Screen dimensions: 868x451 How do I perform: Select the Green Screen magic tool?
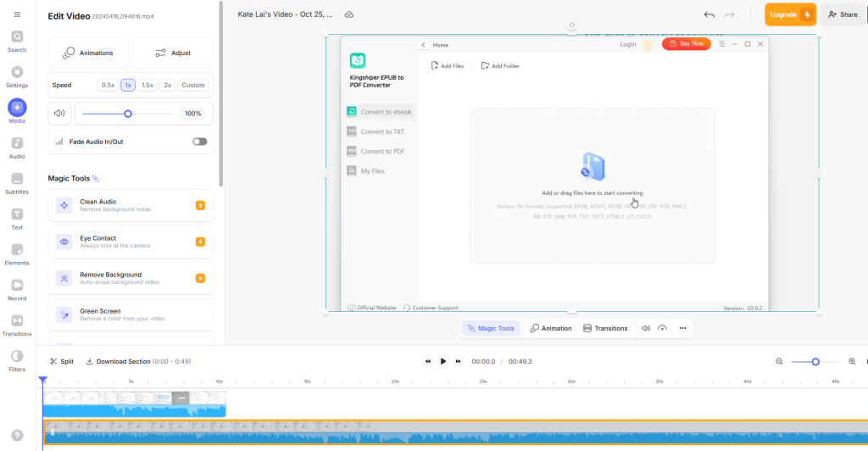click(x=131, y=315)
